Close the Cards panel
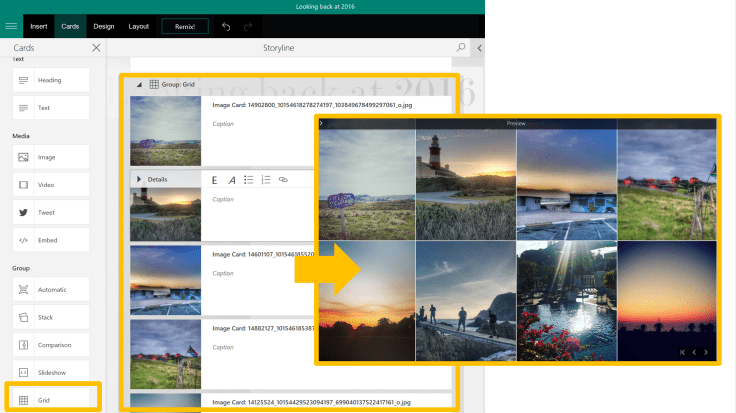 point(96,47)
